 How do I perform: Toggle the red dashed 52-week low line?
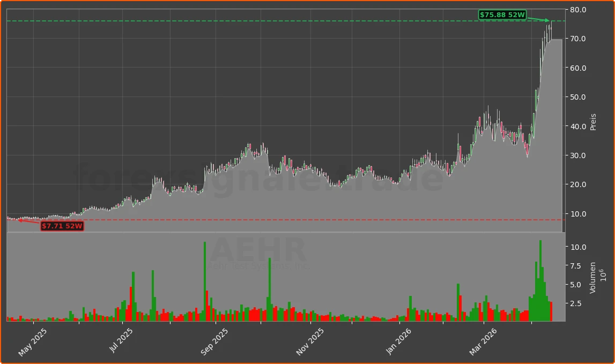pyautogui.click(x=268, y=220)
